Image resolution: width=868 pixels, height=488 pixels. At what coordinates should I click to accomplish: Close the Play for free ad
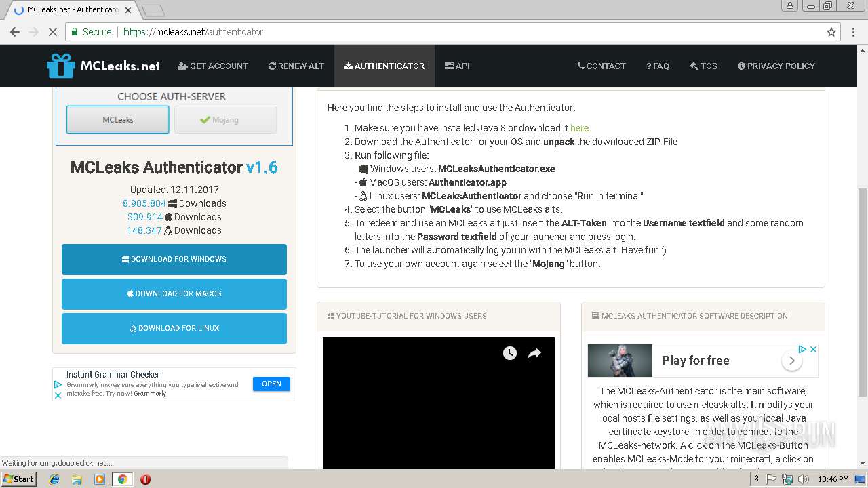(x=813, y=349)
